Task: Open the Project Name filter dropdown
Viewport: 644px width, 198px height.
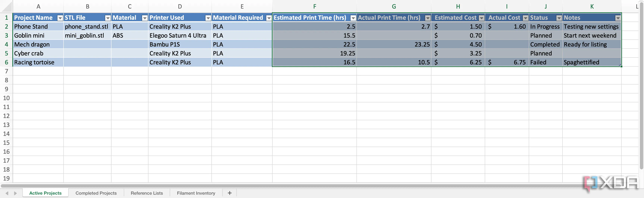Action: point(60,18)
